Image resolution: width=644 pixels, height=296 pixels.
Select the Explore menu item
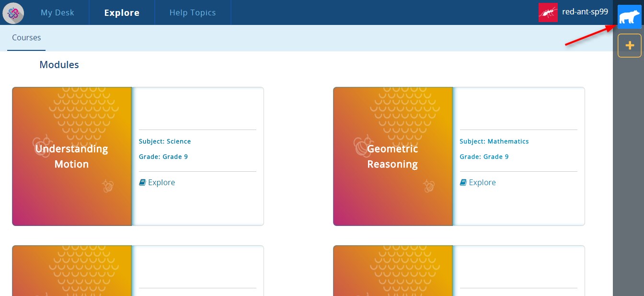[x=122, y=13]
